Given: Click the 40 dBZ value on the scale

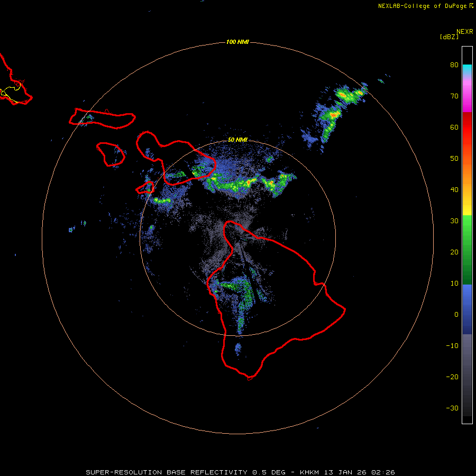Looking at the screenshot, I should click(454, 190).
